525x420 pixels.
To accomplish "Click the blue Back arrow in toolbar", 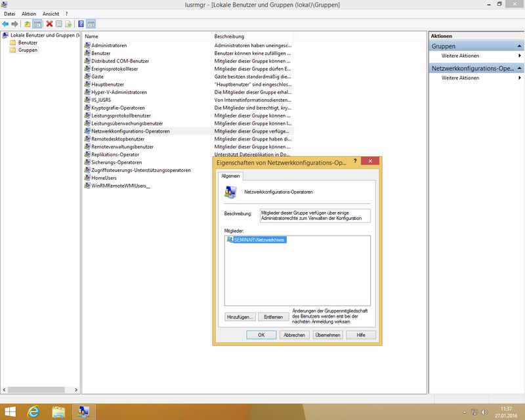I will point(5,24).
